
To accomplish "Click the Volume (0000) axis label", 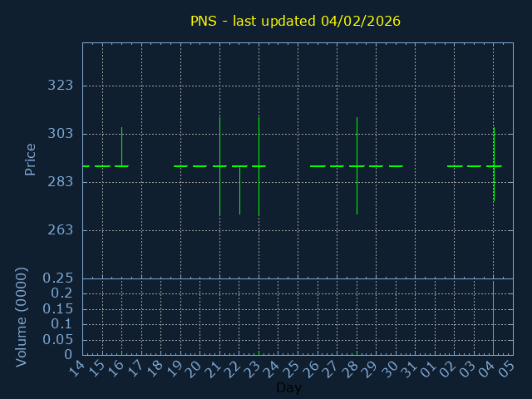I will pos(22,317).
